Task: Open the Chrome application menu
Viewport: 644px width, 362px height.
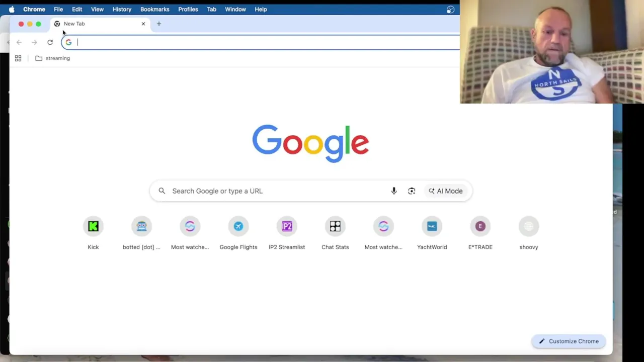Action: point(34,9)
